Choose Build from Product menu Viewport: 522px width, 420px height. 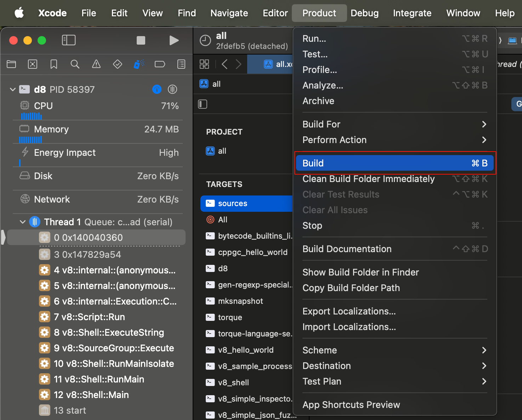tap(395, 163)
